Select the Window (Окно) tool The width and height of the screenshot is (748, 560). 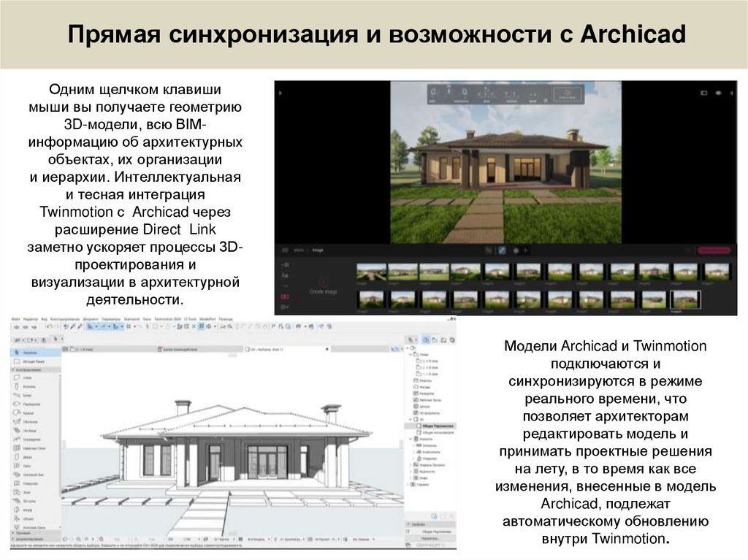[36, 466]
